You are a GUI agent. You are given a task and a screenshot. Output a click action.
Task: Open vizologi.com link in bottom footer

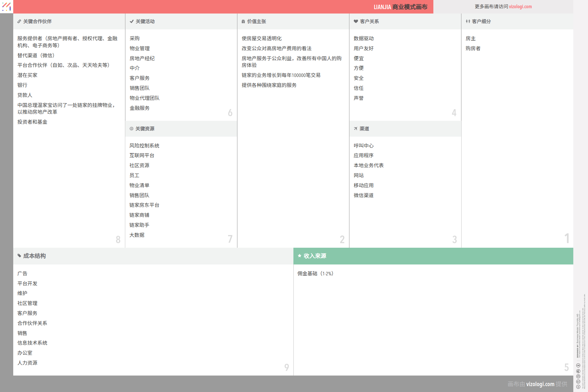click(x=540, y=384)
